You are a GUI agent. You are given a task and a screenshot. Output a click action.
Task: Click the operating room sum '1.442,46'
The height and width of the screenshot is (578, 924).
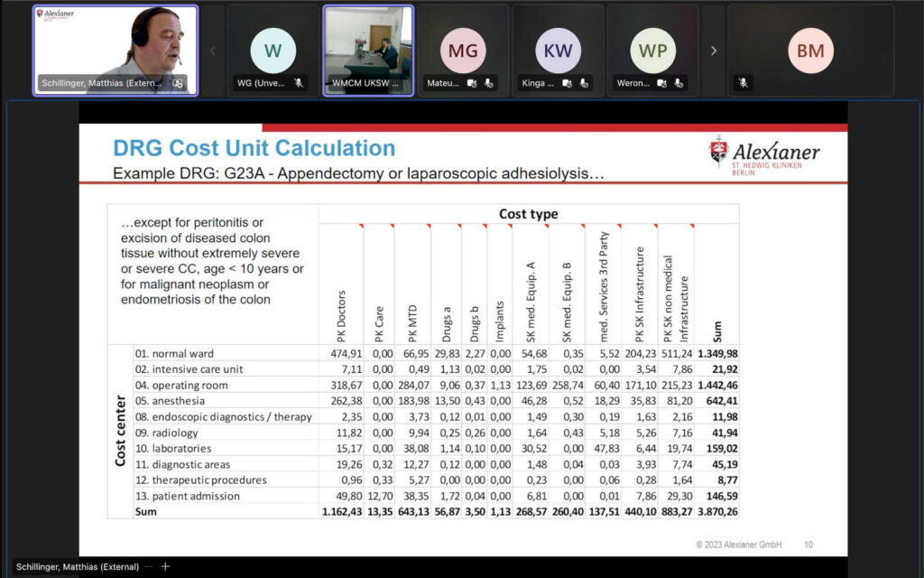click(x=717, y=385)
